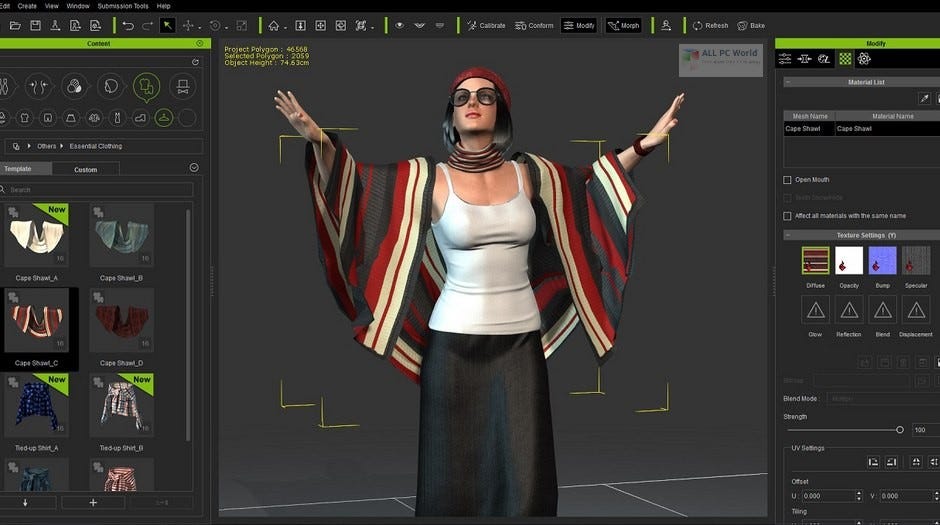Switch to the Custom tab
The width and height of the screenshot is (940, 525).
click(86, 170)
